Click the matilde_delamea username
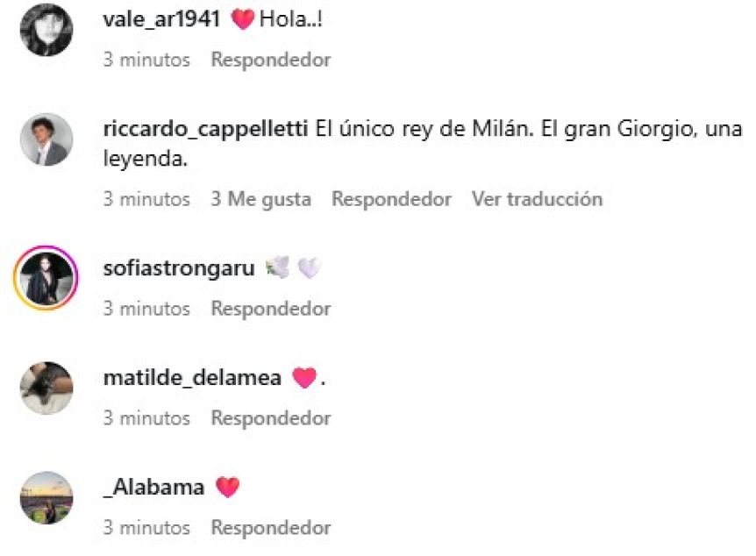This screenshot has width=756, height=556. (192, 378)
